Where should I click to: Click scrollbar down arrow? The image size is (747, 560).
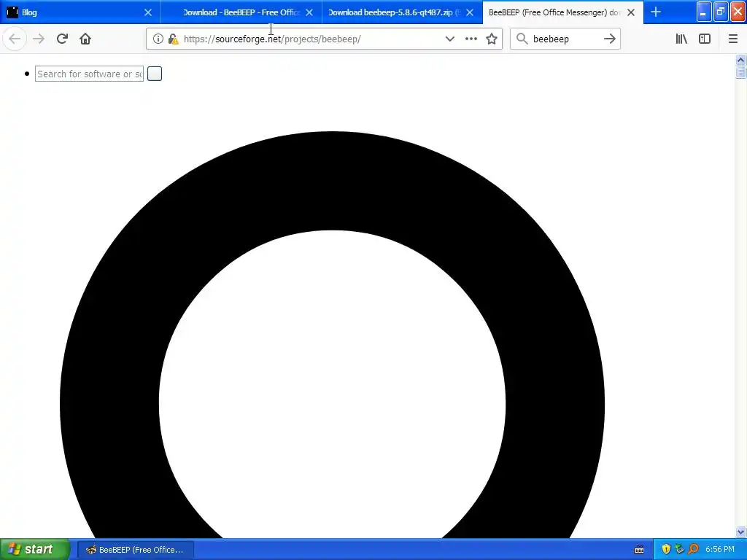740,532
